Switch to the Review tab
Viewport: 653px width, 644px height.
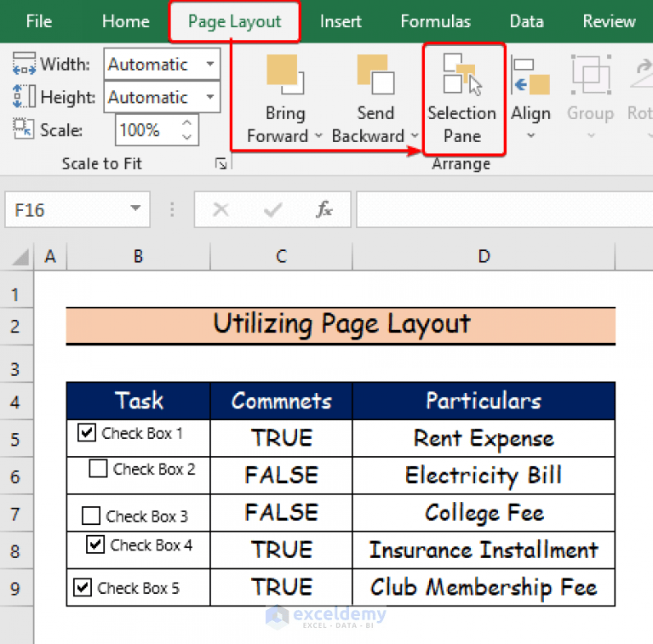(x=609, y=21)
